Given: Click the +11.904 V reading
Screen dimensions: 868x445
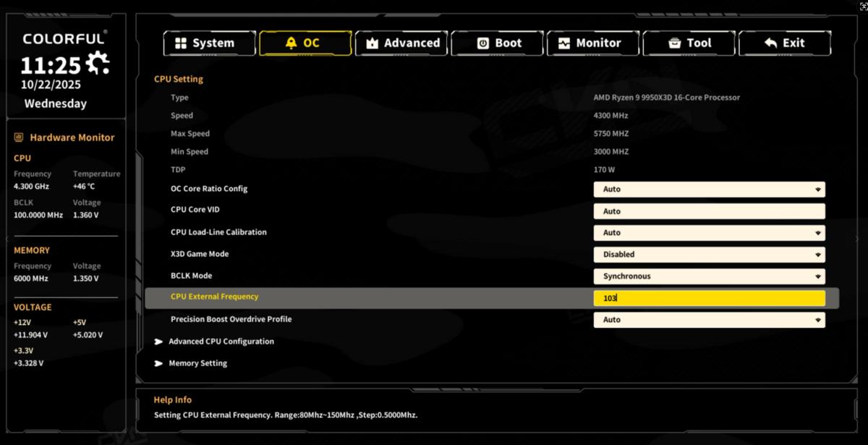Looking at the screenshot, I should coord(30,335).
